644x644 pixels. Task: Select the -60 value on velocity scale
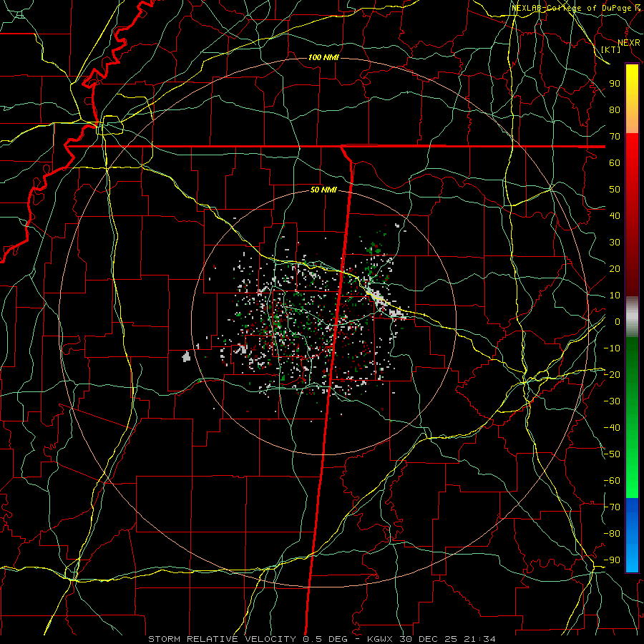[x=612, y=481]
